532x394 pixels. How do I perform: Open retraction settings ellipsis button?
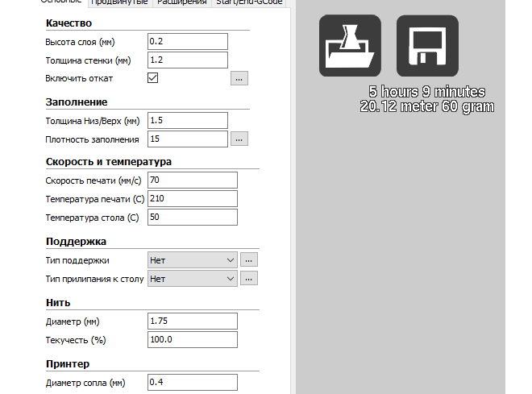(x=239, y=78)
